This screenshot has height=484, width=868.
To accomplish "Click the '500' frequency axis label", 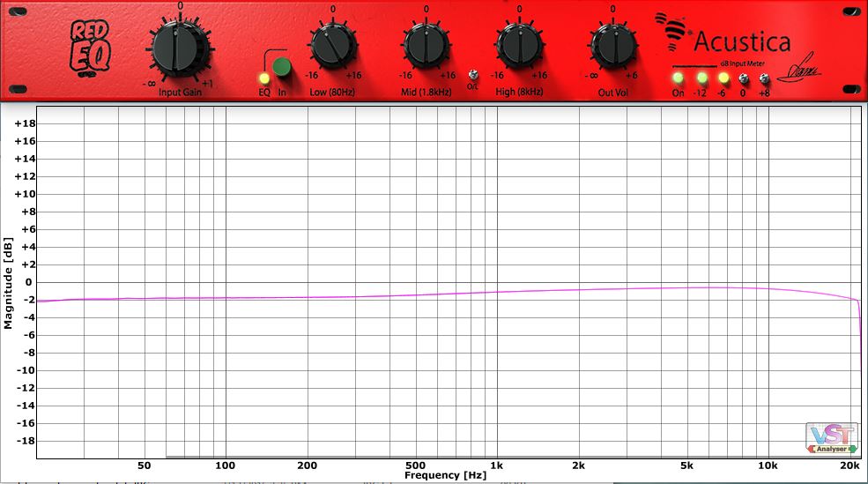I will pos(415,465).
